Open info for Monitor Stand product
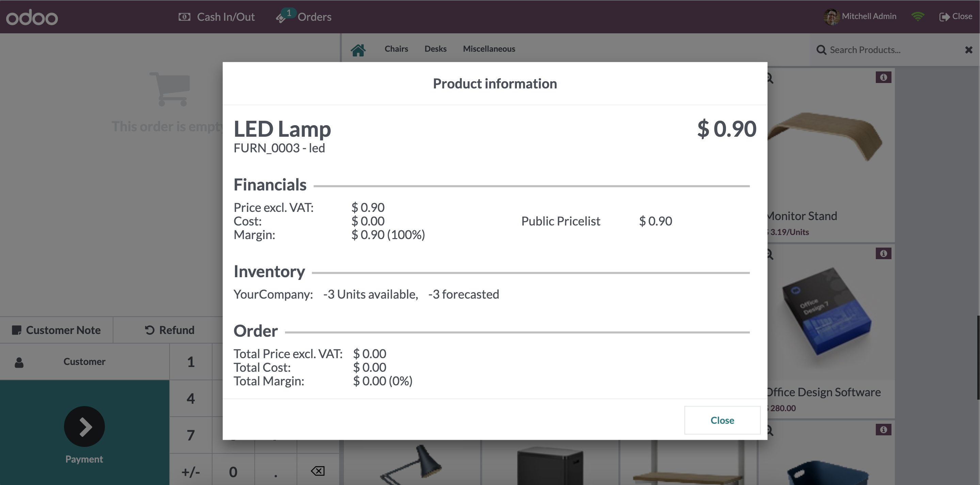 pyautogui.click(x=883, y=78)
